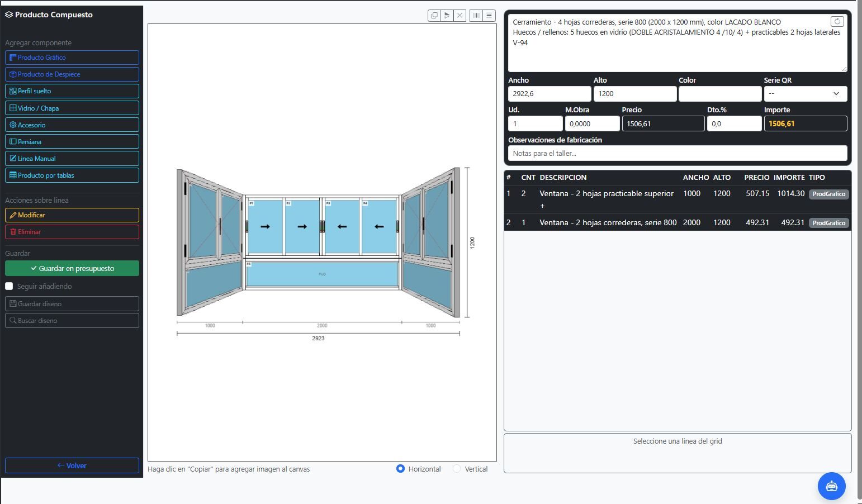Click the refresh description icon in text box
Viewport: 862px width, 504px height.
[837, 22]
